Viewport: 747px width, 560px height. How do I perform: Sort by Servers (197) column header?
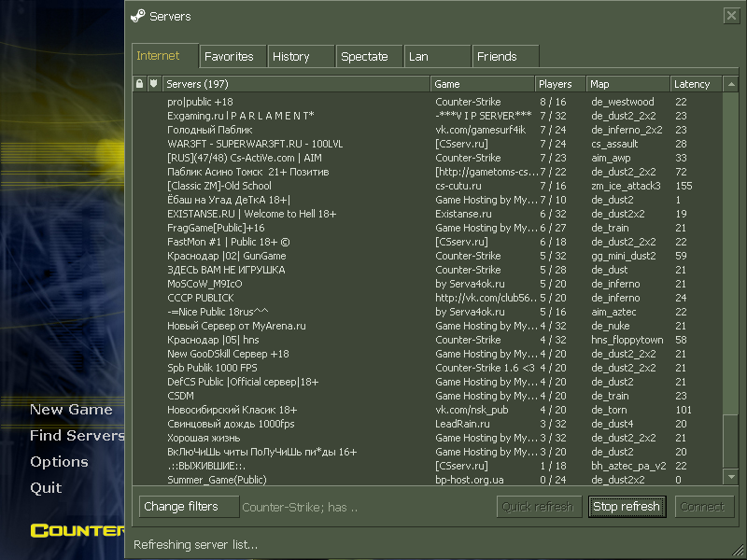coord(296,84)
